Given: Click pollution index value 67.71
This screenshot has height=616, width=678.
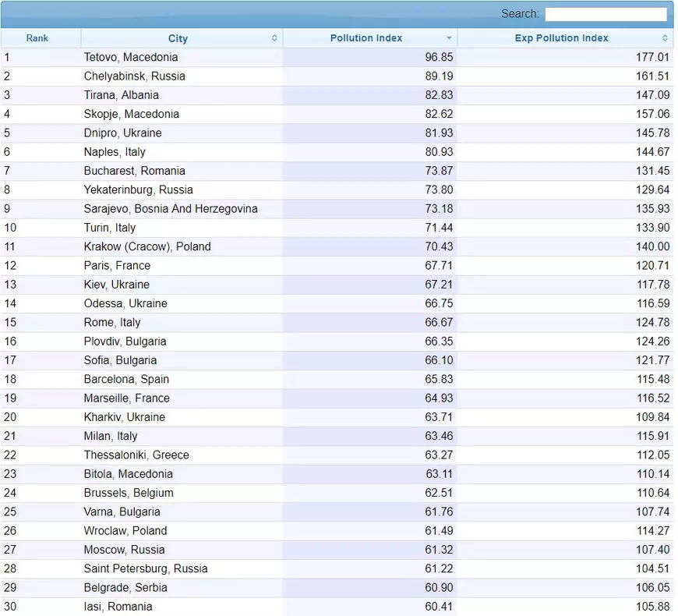Looking at the screenshot, I should pos(439,266).
